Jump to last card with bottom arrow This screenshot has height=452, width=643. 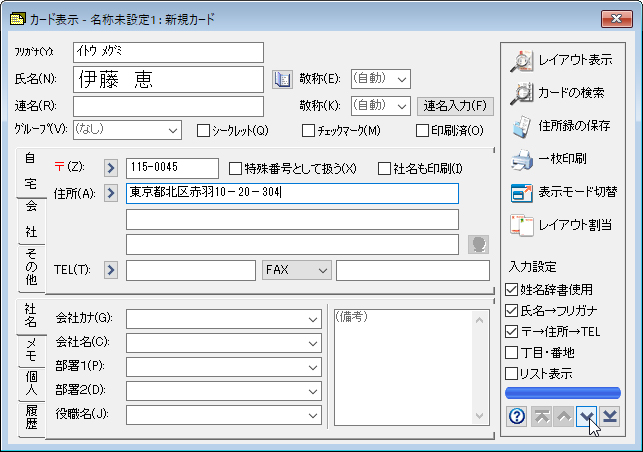[x=610, y=416]
